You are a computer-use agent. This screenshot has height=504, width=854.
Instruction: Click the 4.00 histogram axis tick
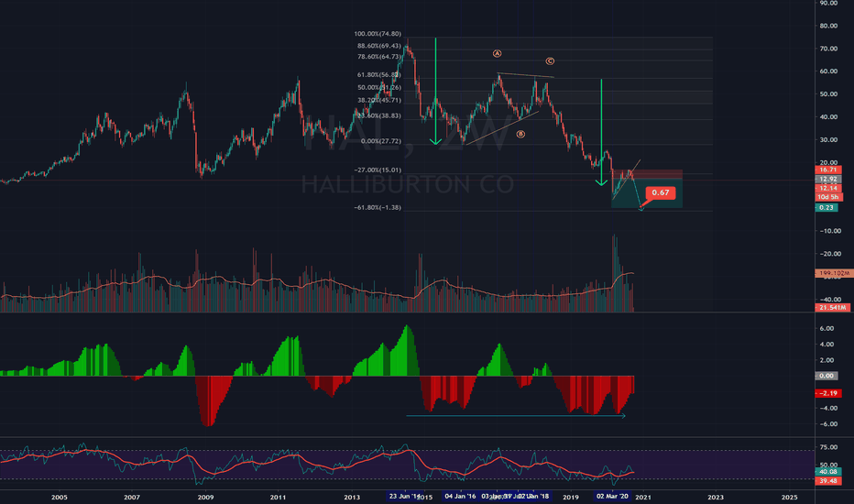pyautogui.click(x=827, y=345)
